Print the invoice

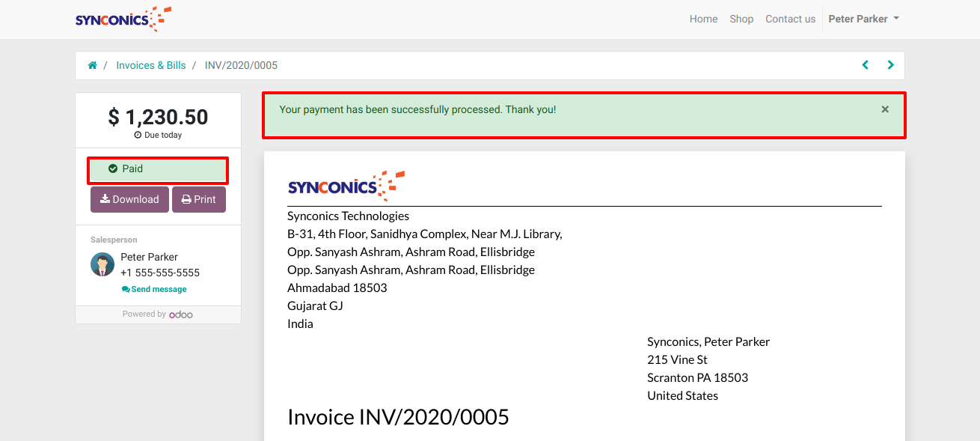pyautogui.click(x=199, y=200)
